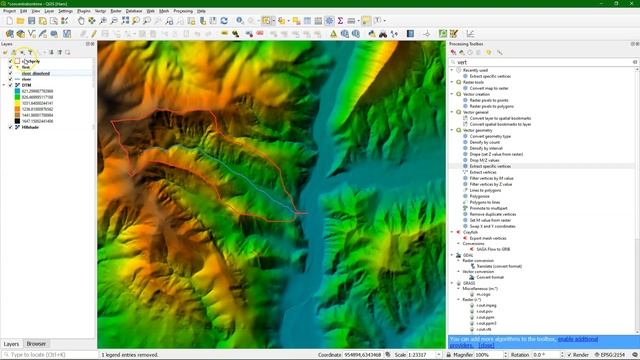
Task: Select Drape (set Z value from raster)
Action: [x=496, y=154]
